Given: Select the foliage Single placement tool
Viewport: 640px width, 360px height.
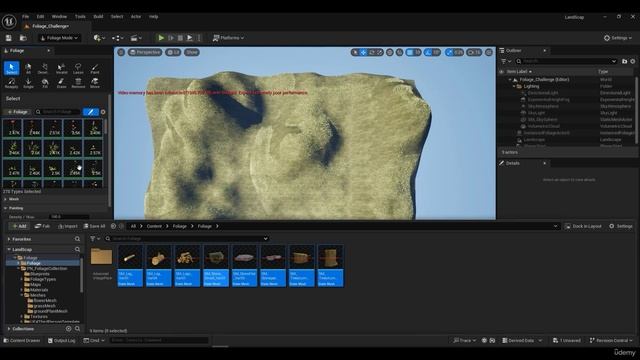Looking at the screenshot, I should pyautogui.click(x=28, y=83).
